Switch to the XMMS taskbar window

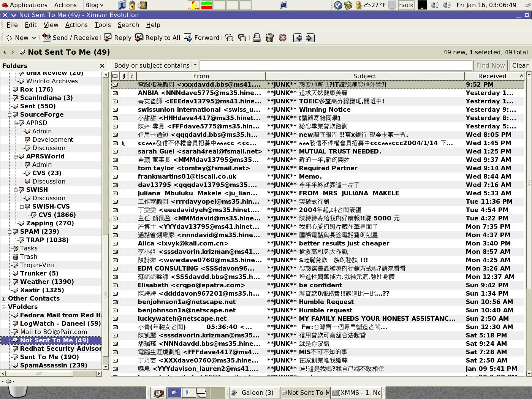[x=356, y=393]
